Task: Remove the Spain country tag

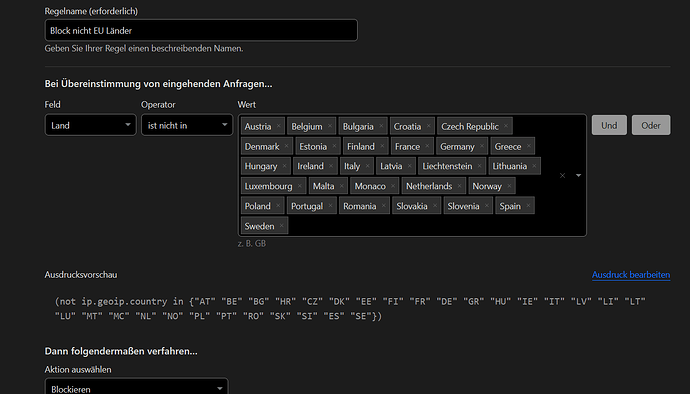Action: (x=528, y=206)
